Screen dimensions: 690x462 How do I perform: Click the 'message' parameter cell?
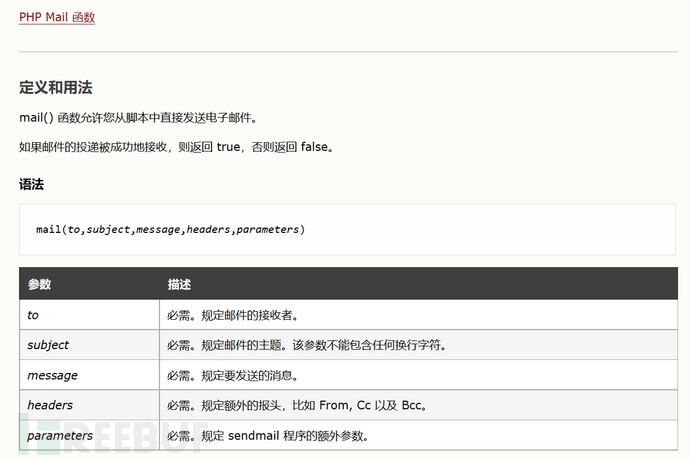point(89,375)
